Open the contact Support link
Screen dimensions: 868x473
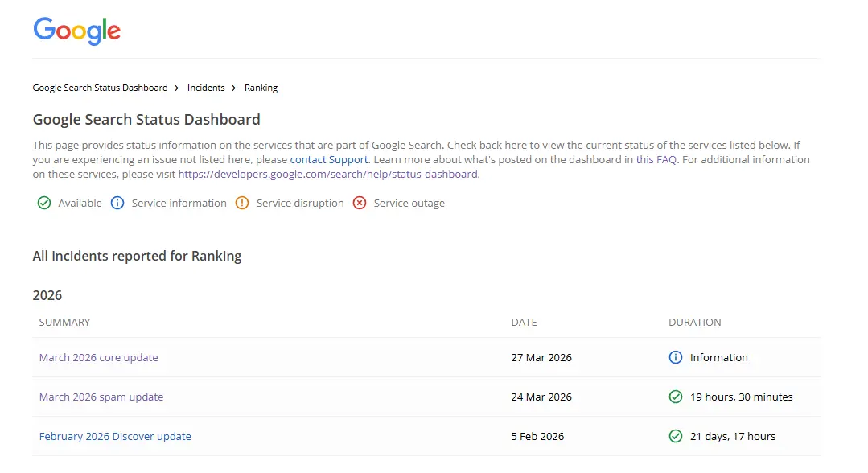pyautogui.click(x=328, y=159)
